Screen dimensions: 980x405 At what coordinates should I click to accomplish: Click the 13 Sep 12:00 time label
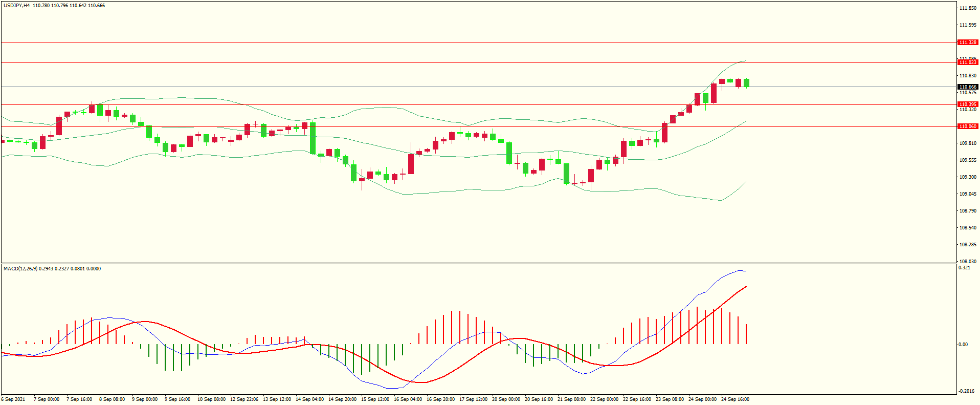pos(277,399)
